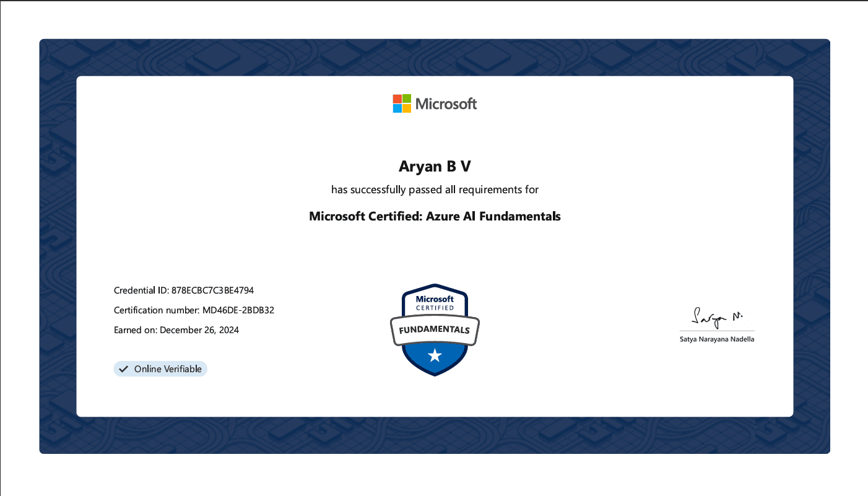Select the yellow square in Microsoft logo
Image resolution: width=868 pixels, height=496 pixels.
[407, 108]
